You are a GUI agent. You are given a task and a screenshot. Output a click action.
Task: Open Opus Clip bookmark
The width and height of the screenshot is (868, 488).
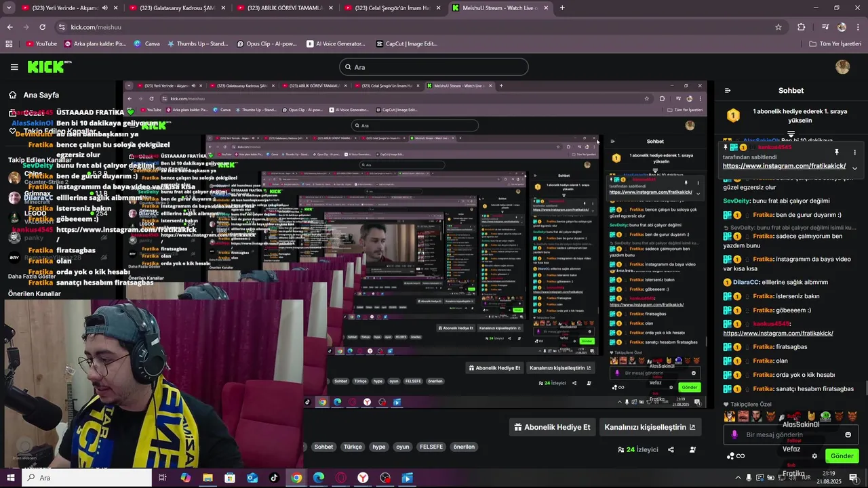267,43
